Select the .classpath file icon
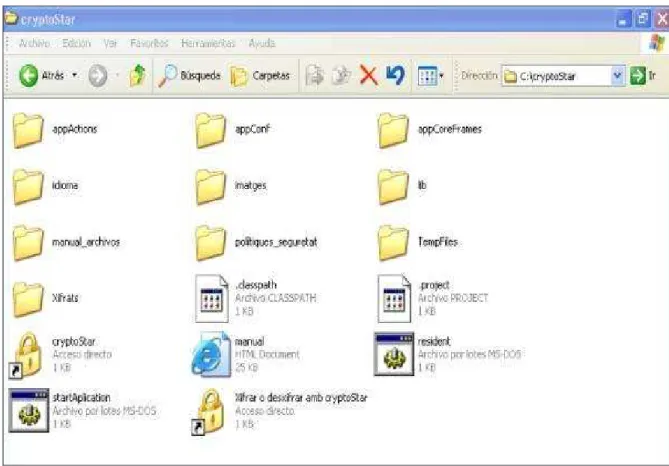669x466 pixels. 212,298
